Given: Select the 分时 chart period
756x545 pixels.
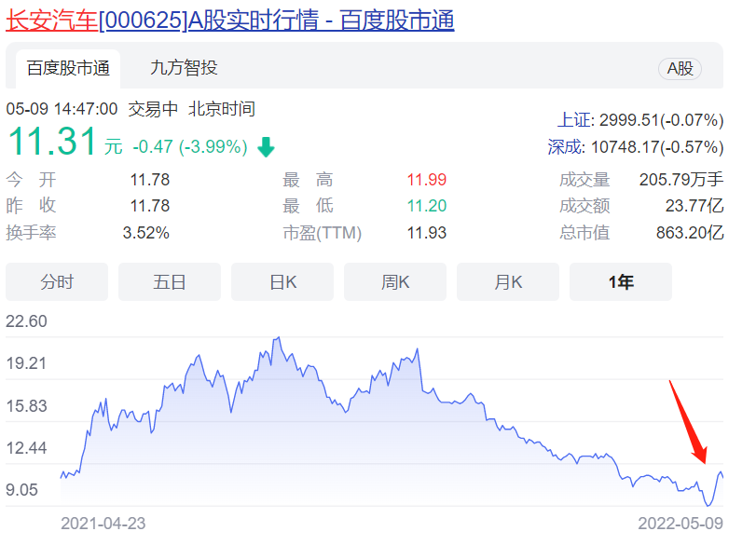Looking at the screenshot, I should coord(57,282).
